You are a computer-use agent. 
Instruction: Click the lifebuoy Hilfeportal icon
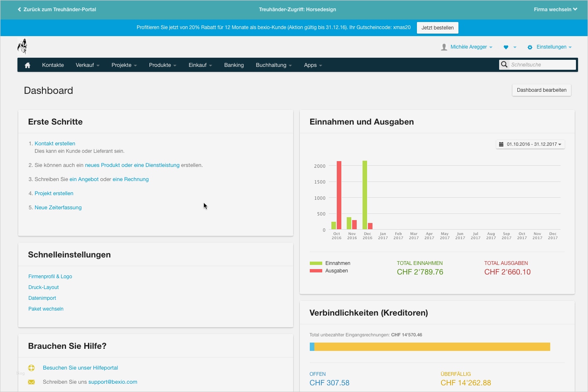(31, 368)
